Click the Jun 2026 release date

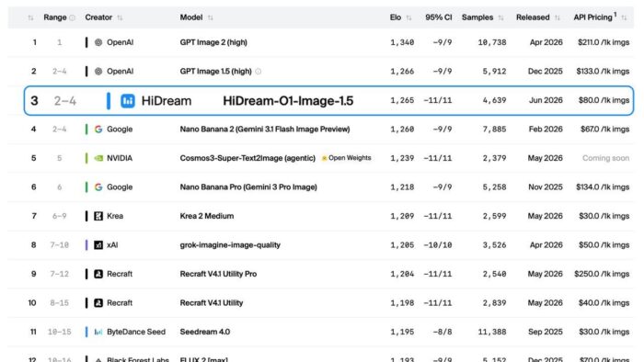pos(546,100)
